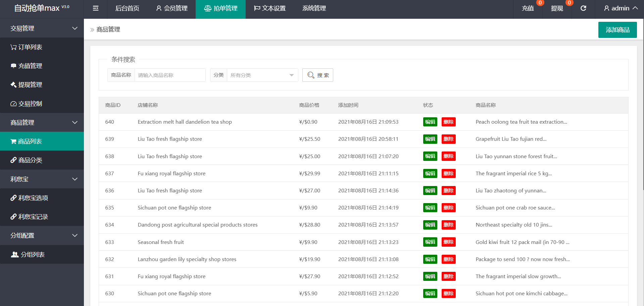This screenshot has height=306, width=644.
Task: Click the 添加商品 button
Action: tap(617, 30)
